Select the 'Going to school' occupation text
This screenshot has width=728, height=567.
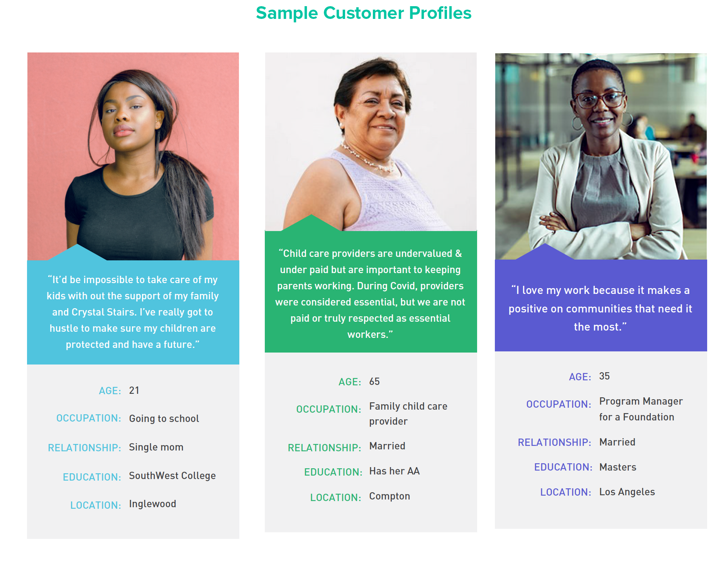[x=164, y=418]
